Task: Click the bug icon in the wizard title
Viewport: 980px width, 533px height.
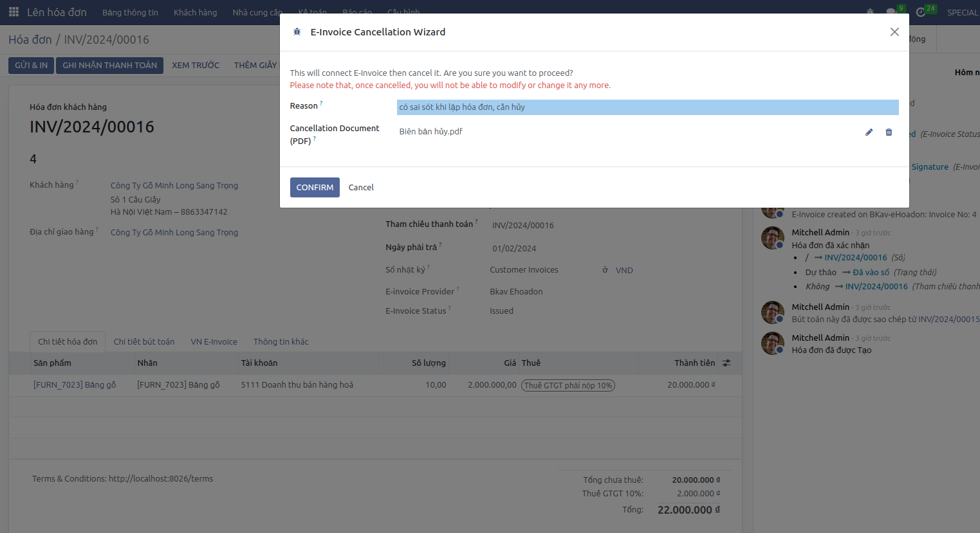Action: pyautogui.click(x=297, y=32)
